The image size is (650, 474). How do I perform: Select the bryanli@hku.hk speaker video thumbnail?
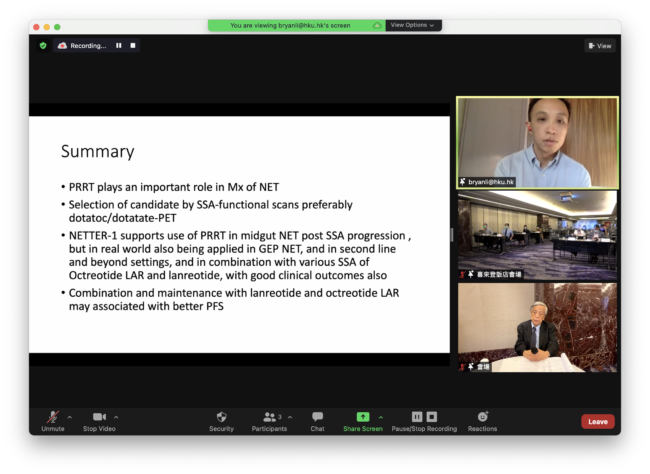[x=537, y=142]
